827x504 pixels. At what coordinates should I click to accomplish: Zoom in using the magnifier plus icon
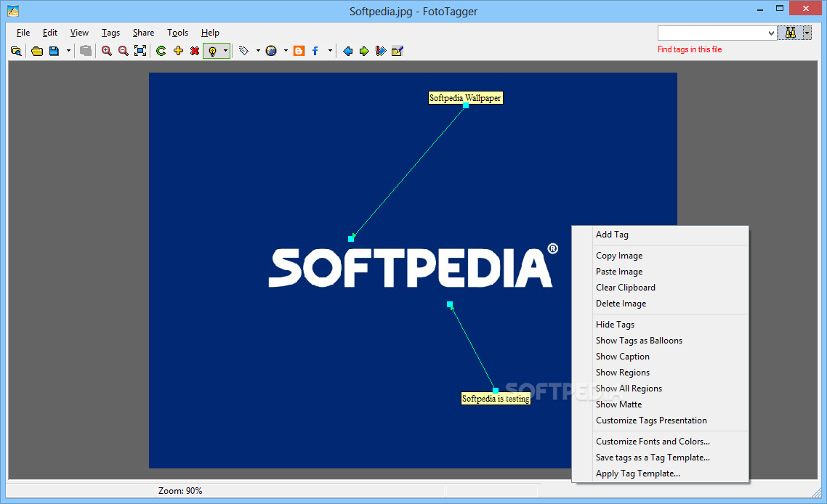coord(107,51)
